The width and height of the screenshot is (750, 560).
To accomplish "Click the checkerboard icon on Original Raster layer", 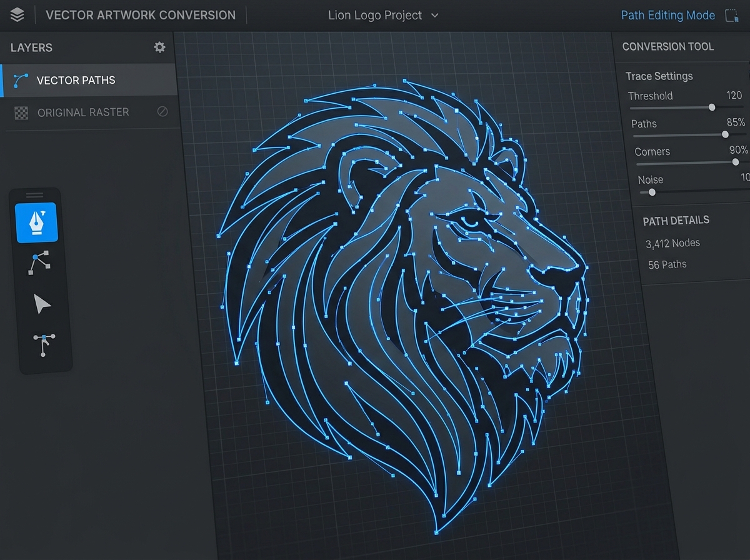I will click(x=21, y=113).
